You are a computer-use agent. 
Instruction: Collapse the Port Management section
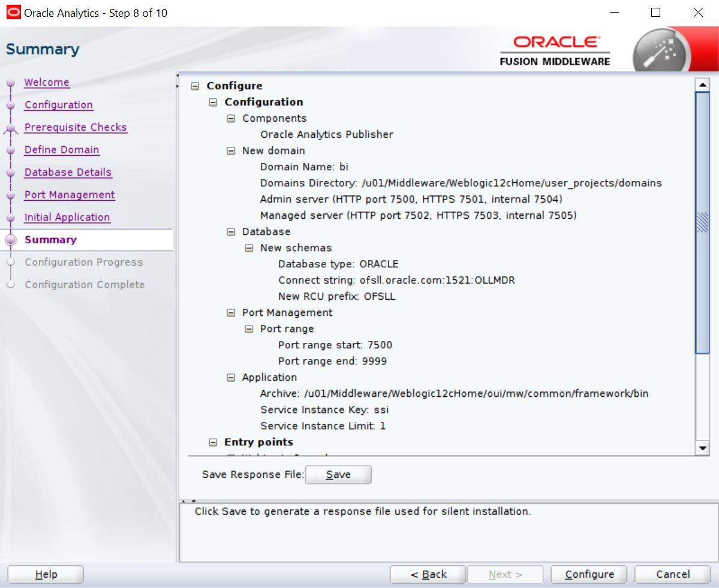pos(231,312)
